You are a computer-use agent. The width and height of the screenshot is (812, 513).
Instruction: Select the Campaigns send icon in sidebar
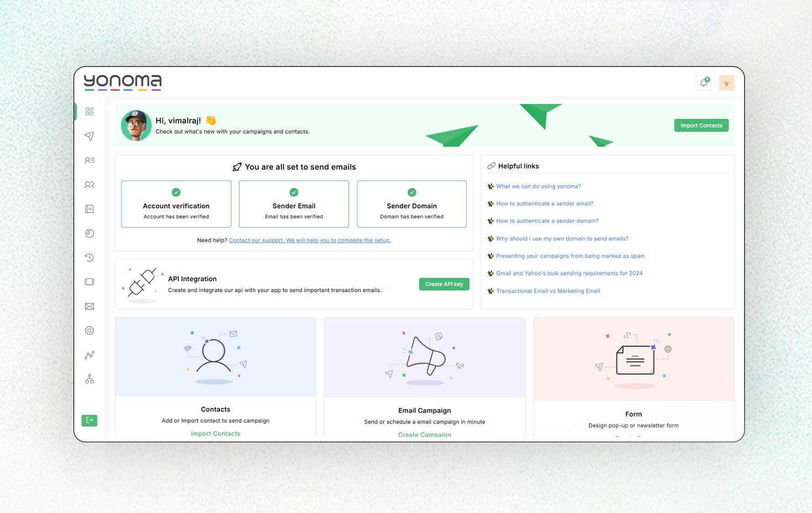click(89, 135)
